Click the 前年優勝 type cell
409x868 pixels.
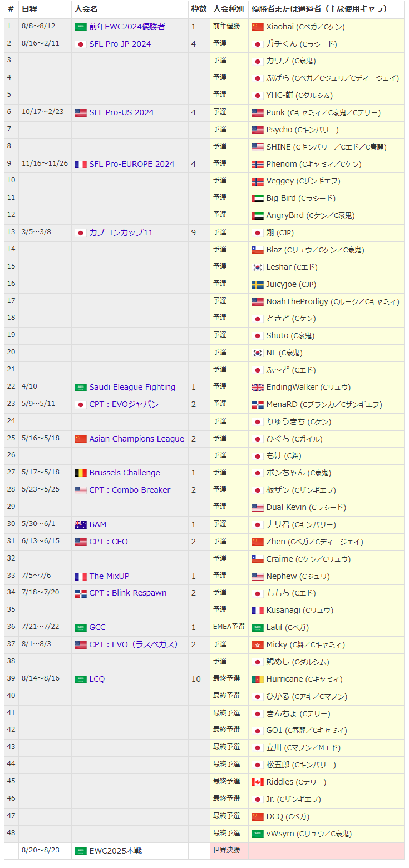[x=229, y=27]
